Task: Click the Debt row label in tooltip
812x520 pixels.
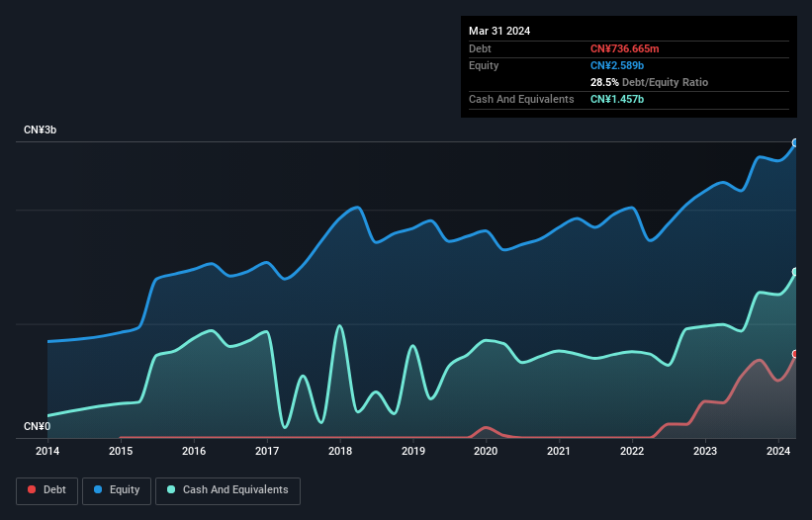Action: pos(480,48)
